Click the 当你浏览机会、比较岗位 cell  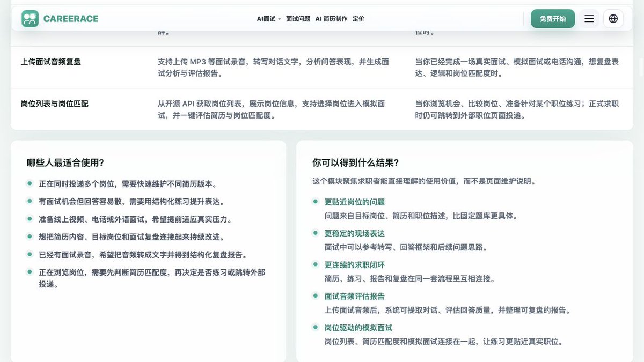[517, 109]
